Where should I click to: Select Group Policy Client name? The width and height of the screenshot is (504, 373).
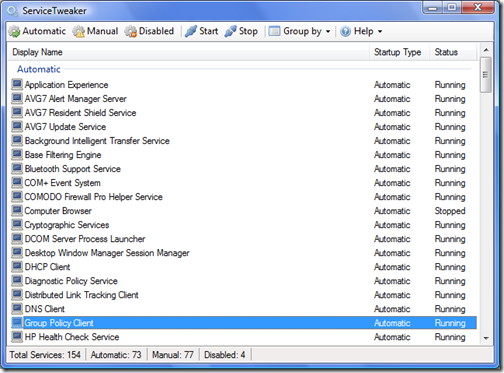[59, 323]
